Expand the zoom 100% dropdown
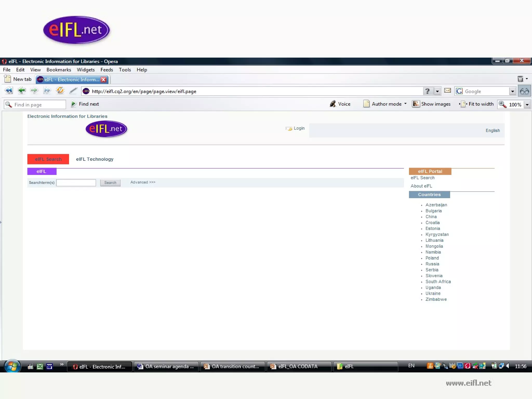 (527, 105)
